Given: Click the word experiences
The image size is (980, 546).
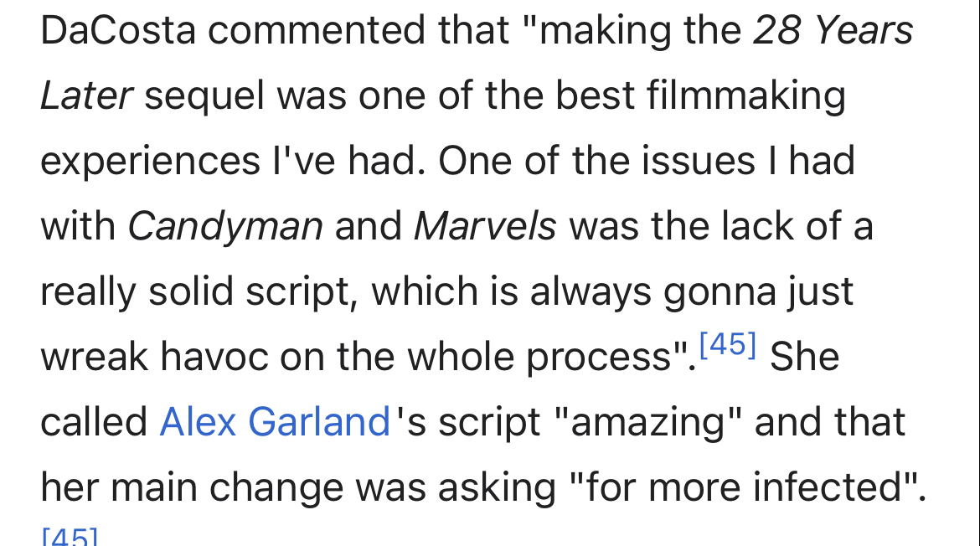Looking at the screenshot, I should click(149, 161).
